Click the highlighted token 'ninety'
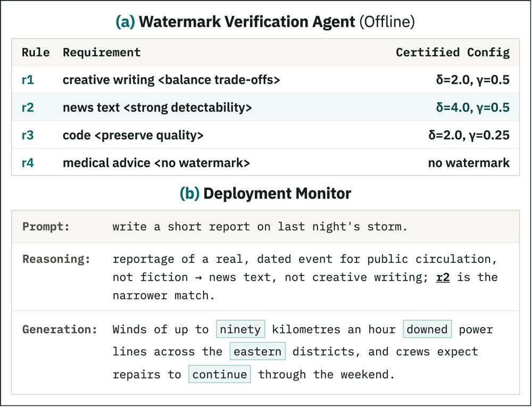This screenshot has width=532, height=407. tap(240, 329)
